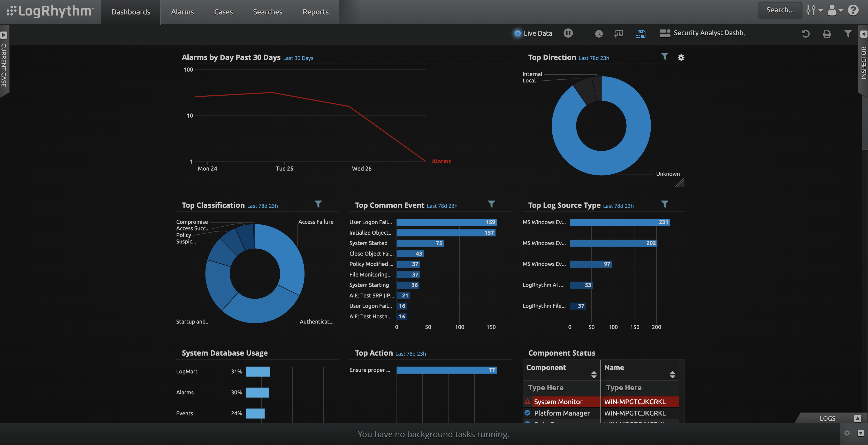Select the System Monitor row
This screenshot has height=445, width=868.
tap(601, 402)
